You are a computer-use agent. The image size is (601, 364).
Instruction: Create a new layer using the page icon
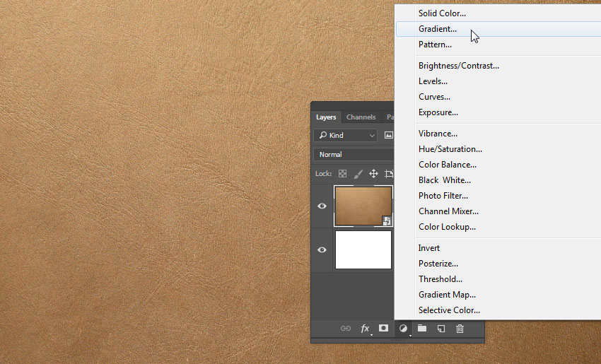click(441, 329)
